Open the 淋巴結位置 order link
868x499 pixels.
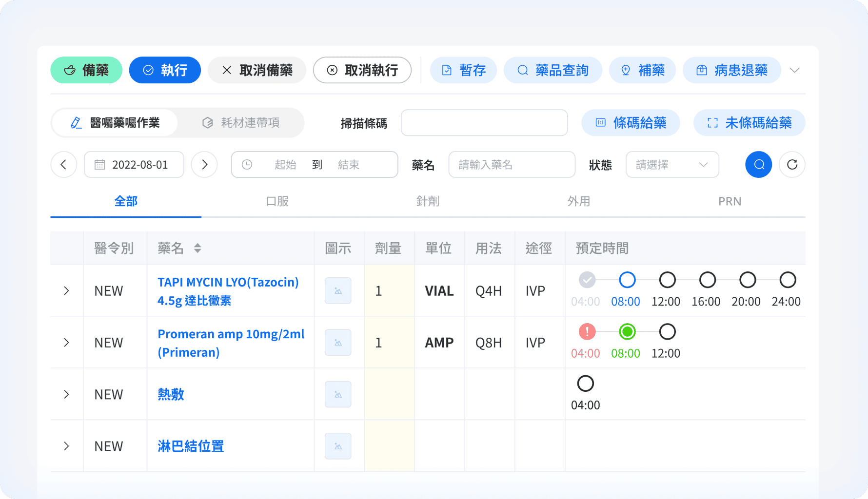(x=191, y=446)
